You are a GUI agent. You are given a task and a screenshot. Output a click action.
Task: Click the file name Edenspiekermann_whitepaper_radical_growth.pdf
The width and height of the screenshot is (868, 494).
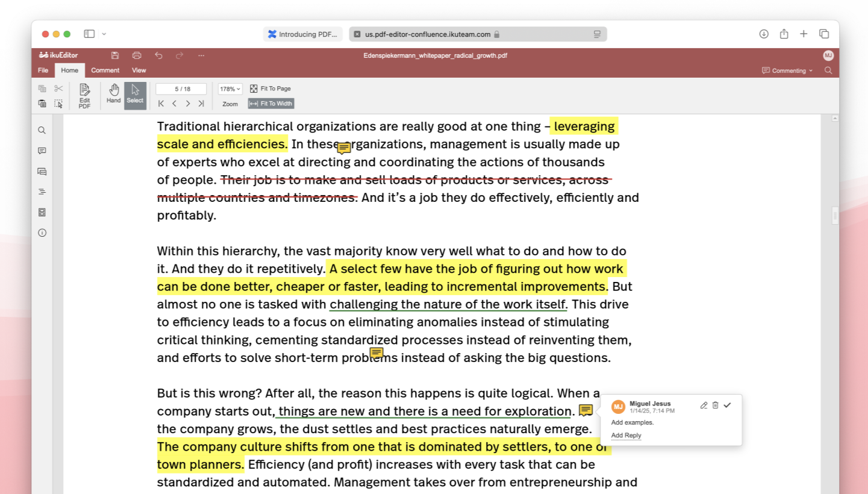436,55
